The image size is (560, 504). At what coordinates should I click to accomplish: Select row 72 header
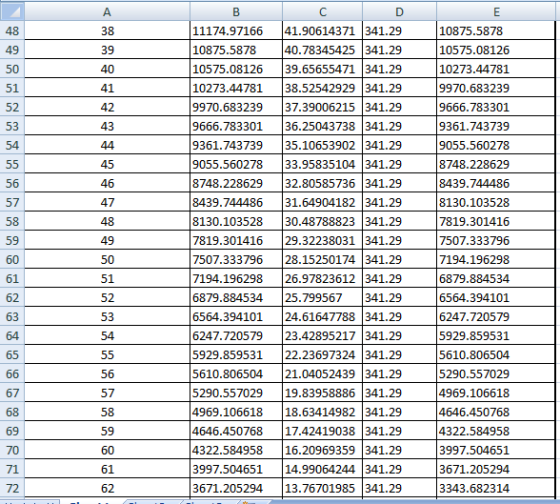tap(12, 488)
